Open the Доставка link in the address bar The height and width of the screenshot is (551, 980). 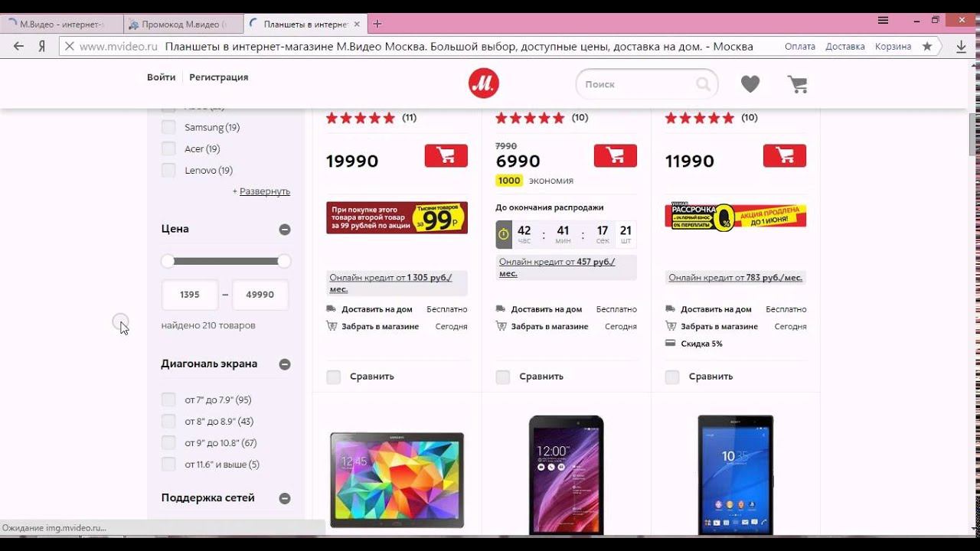[x=845, y=47]
